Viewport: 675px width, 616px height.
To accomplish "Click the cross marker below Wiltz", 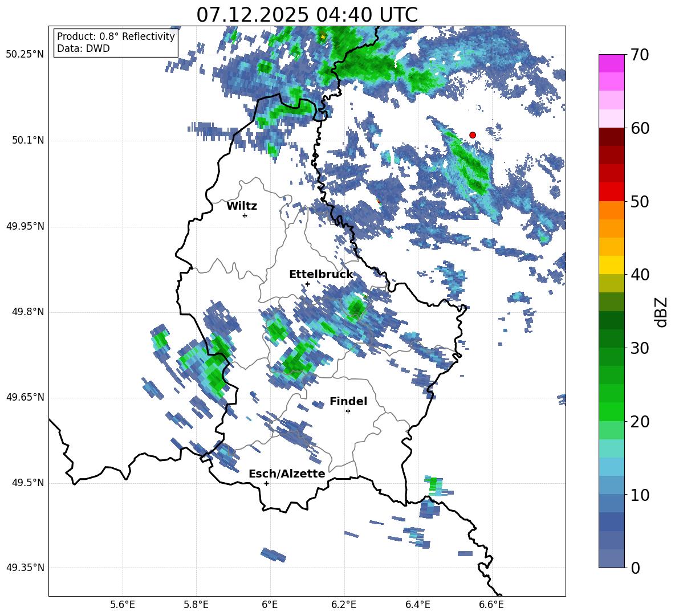I will tap(245, 215).
